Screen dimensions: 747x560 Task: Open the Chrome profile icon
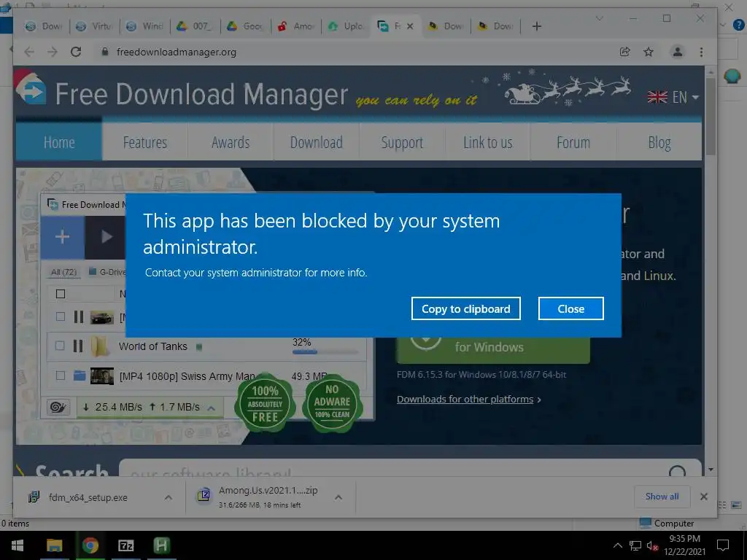click(x=677, y=52)
